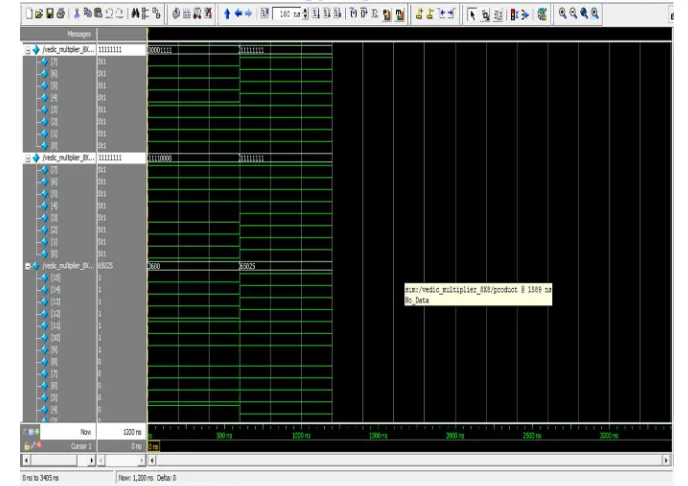Choose the Select mode arrow pointer icon

pos(472,15)
